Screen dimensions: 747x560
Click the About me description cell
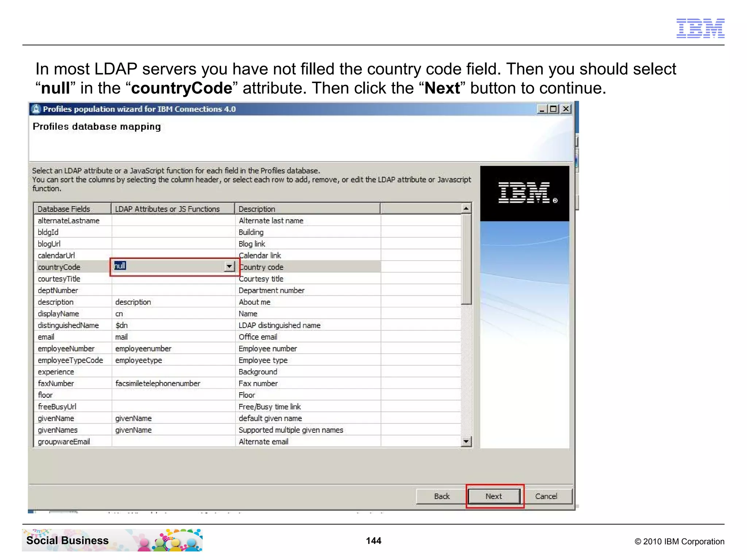point(308,302)
